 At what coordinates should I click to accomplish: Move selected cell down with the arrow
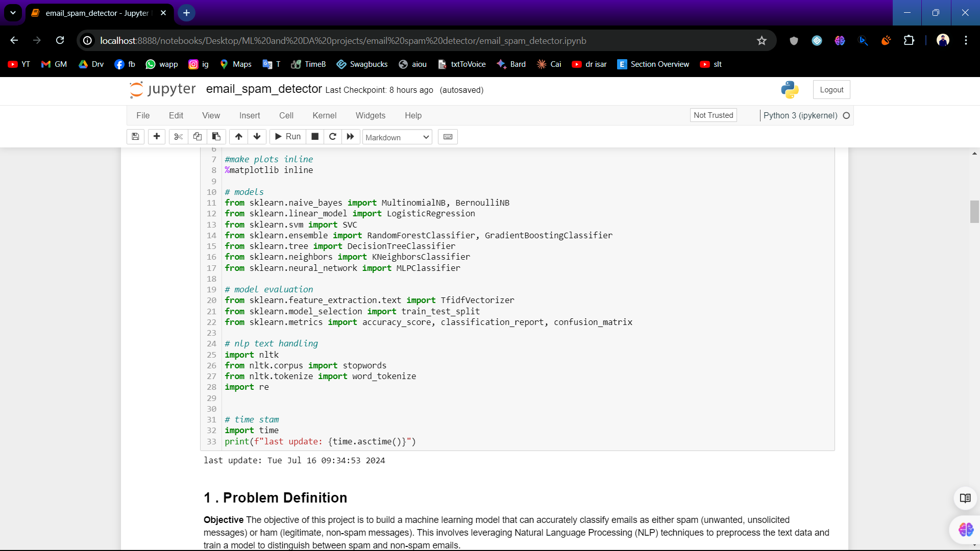point(257,137)
